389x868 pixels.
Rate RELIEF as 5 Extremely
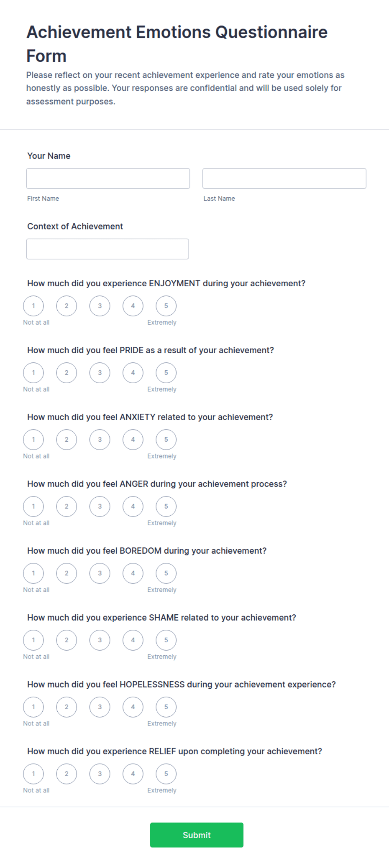(x=166, y=774)
